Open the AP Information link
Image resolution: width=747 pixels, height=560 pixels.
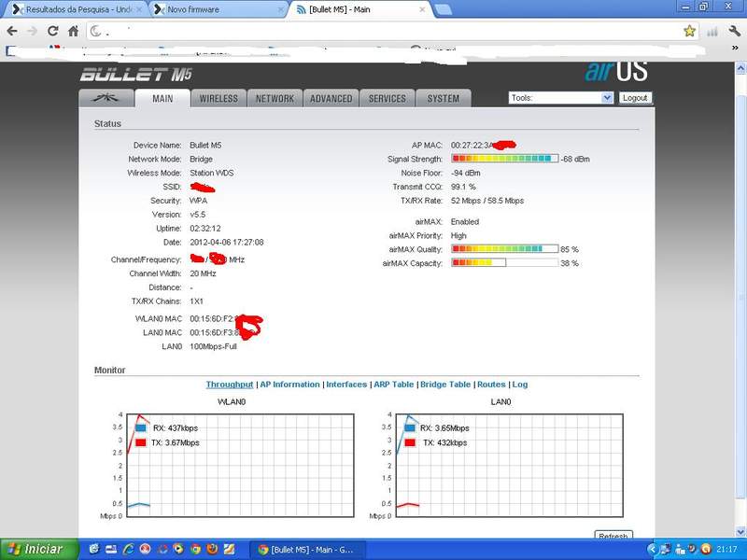coord(289,385)
